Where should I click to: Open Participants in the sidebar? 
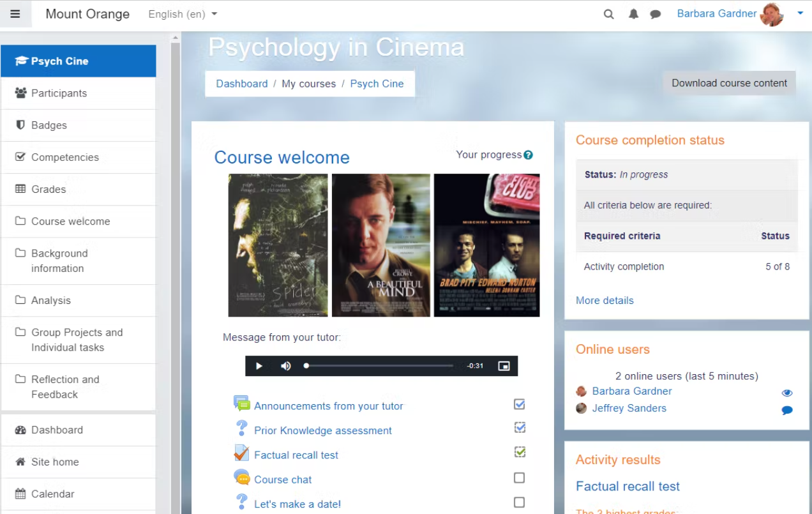79,93
